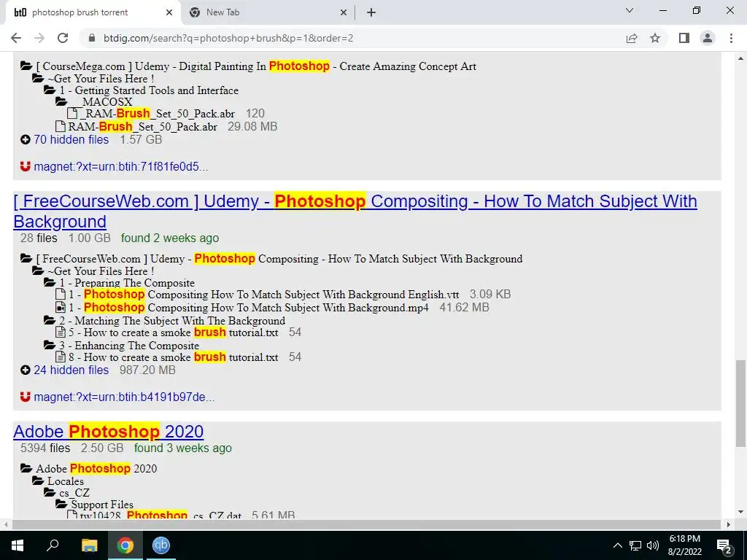The image size is (747, 560).
Task: Click the '1 - Getting Started Tools and Interface' folder icon
Action: pyautogui.click(x=50, y=90)
